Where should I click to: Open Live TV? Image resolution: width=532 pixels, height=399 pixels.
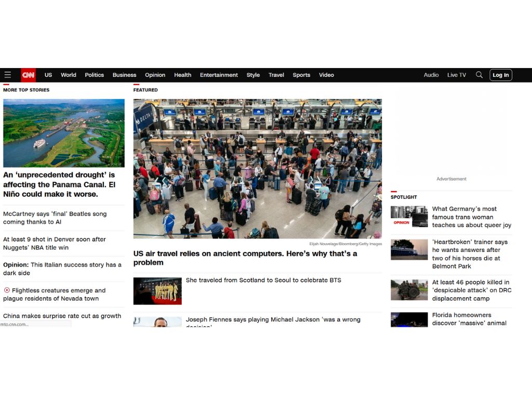coord(456,75)
